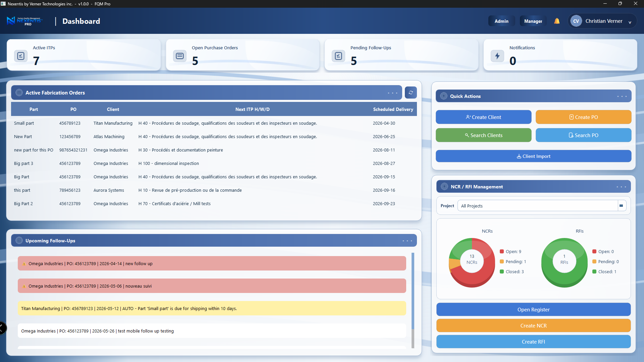Open NCR / RFI Management three-dot menu
Image resolution: width=644 pixels, height=362 pixels.
[621, 187]
